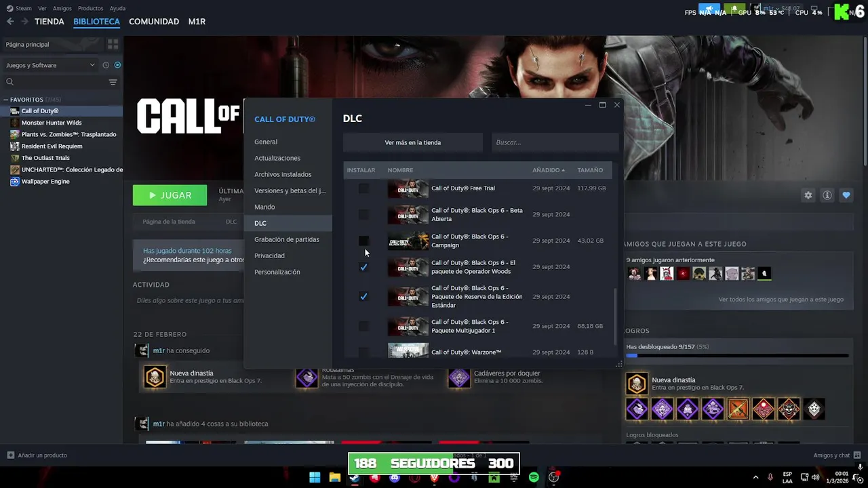Sort DLC by Añadido column
Viewport: 868px width, 488px height.
[549, 170]
